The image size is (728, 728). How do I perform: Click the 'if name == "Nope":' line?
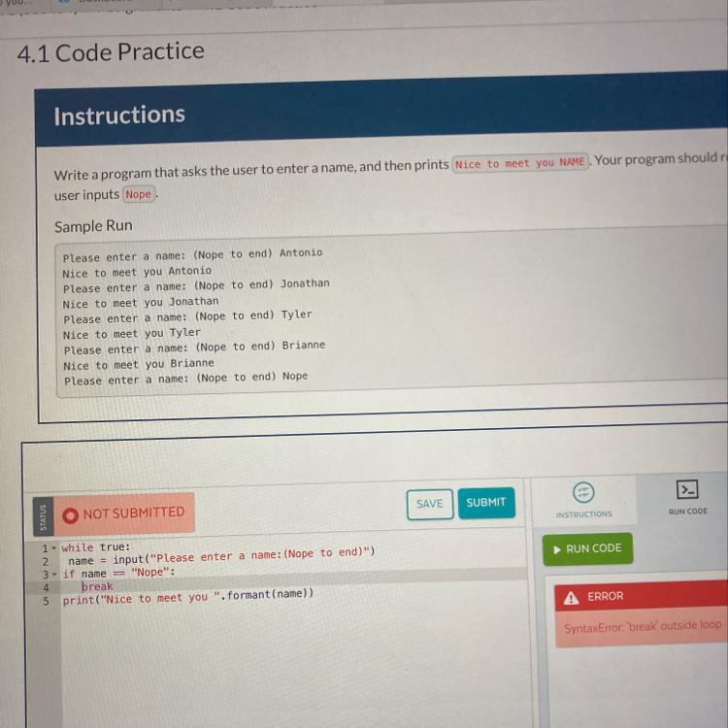[x=118, y=573]
